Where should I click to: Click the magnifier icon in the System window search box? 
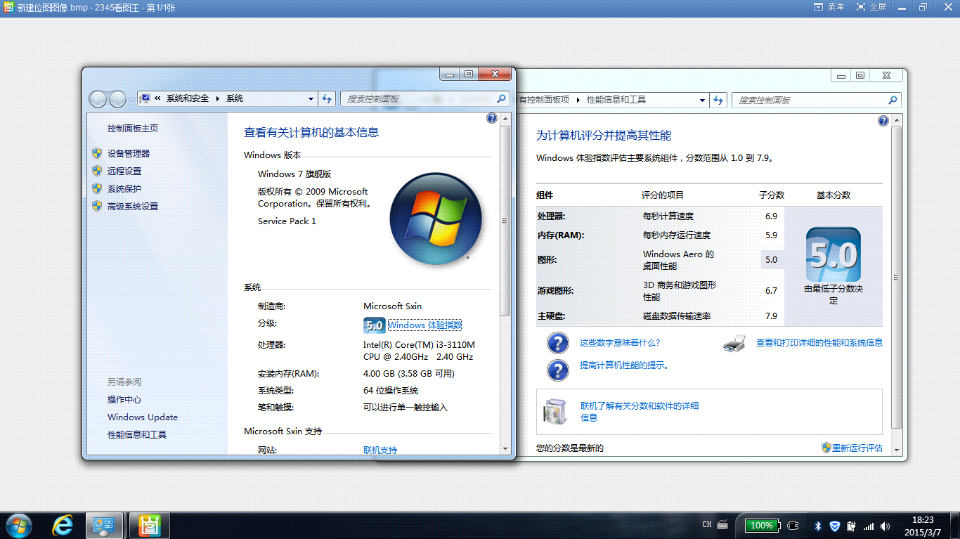pos(501,99)
